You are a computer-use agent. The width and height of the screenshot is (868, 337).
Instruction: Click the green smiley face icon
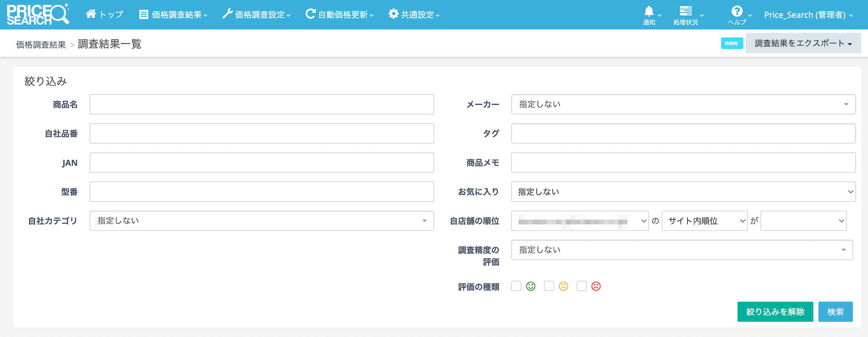coord(530,286)
